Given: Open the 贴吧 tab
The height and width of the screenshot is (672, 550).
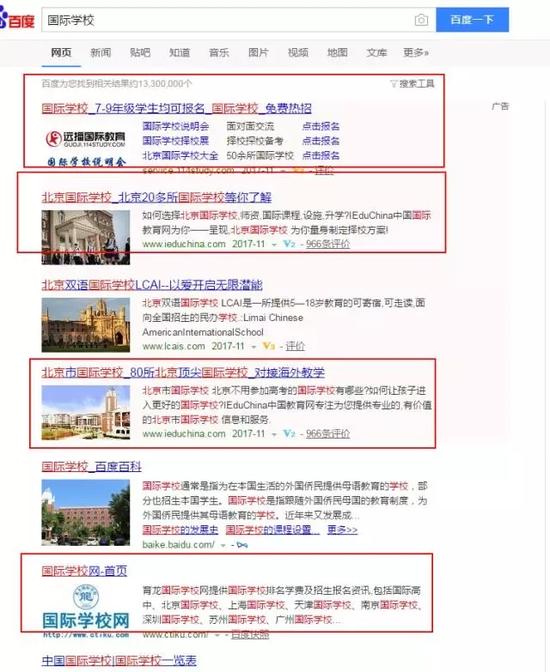Looking at the screenshot, I should 140,53.
